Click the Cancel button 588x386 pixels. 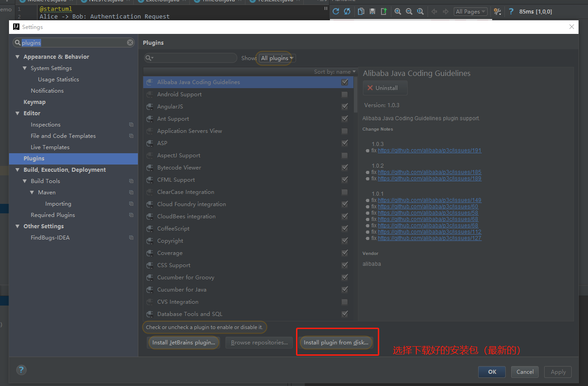pos(525,372)
